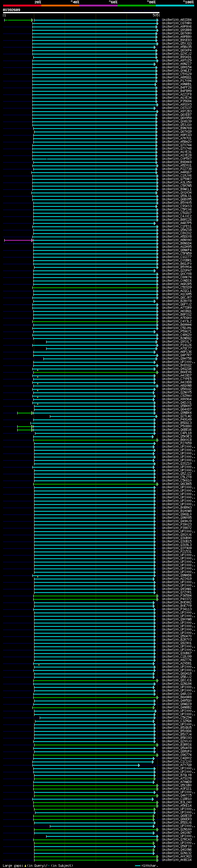The height and width of the screenshot is (868, 197).
Task: Click the white query length bar
Action: tap(81, 13)
